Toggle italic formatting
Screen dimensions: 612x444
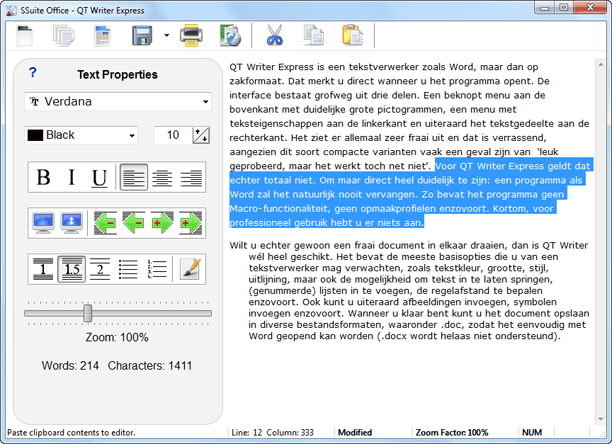(x=71, y=178)
